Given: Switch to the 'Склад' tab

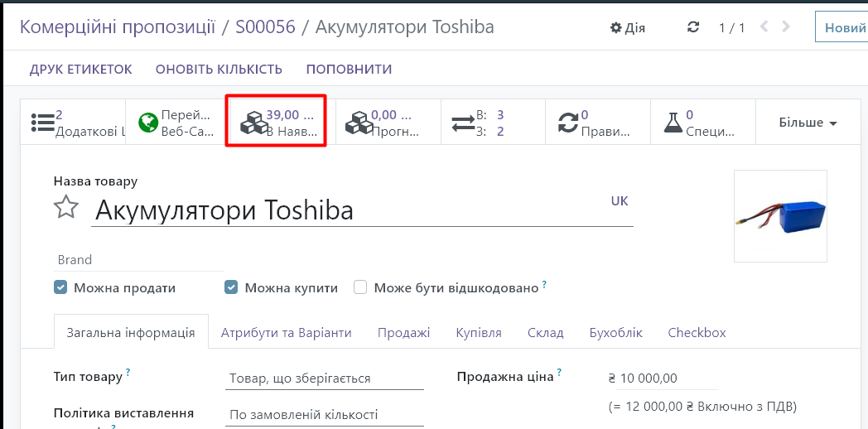Looking at the screenshot, I should point(545,332).
